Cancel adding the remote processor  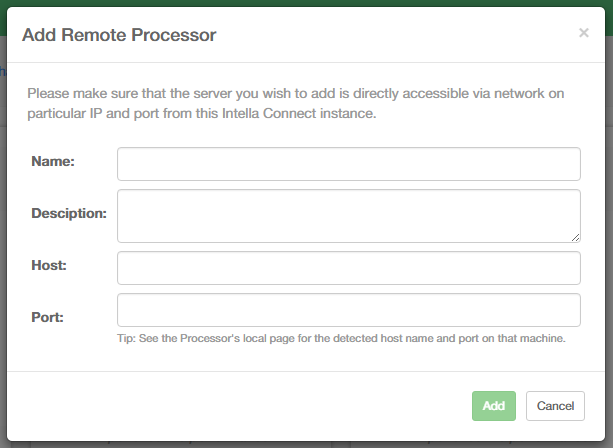tap(555, 406)
